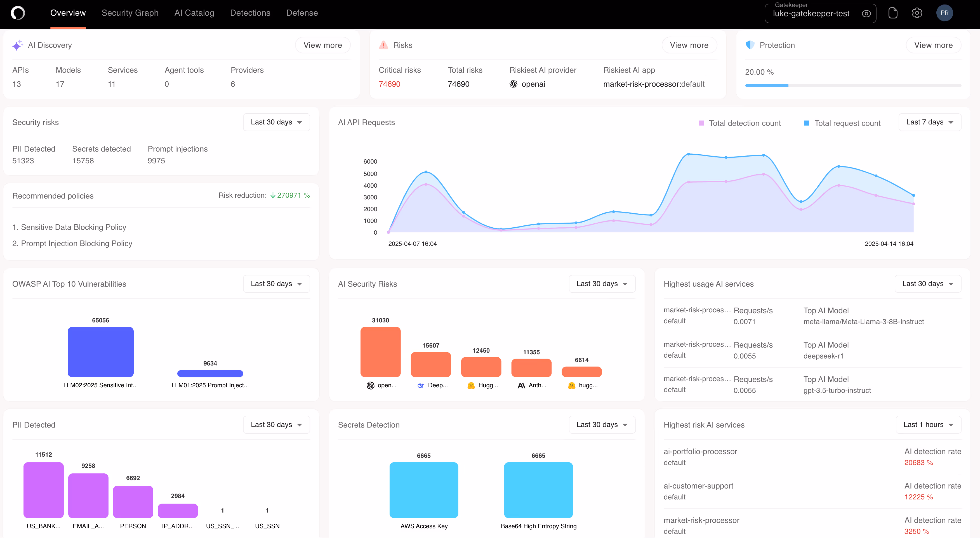The height and width of the screenshot is (538, 980).
Task: Toggle the eye icon in Gatekeeper selector
Action: pos(866,14)
